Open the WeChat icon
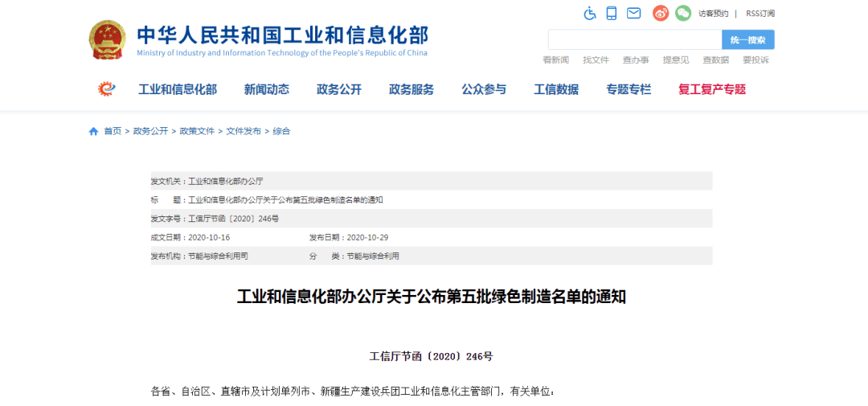Screen dimensions: 868x406 (x=682, y=14)
